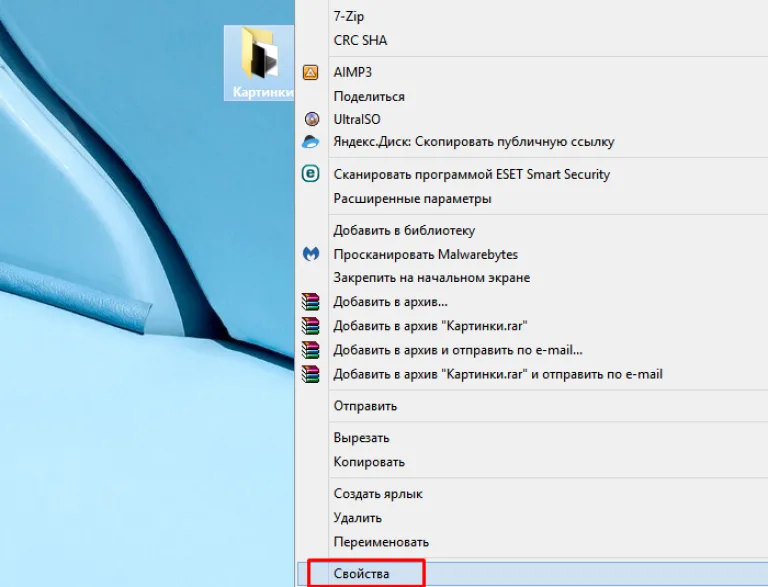Click WinRAR icon beside archive and e-mail... entry
This screenshot has width=768, height=587.
311,349
